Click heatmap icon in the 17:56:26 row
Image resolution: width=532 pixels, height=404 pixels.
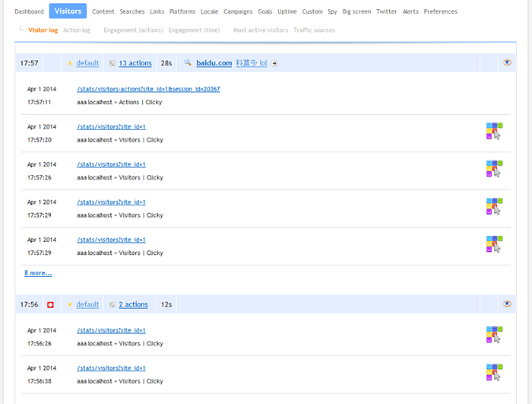point(494,335)
